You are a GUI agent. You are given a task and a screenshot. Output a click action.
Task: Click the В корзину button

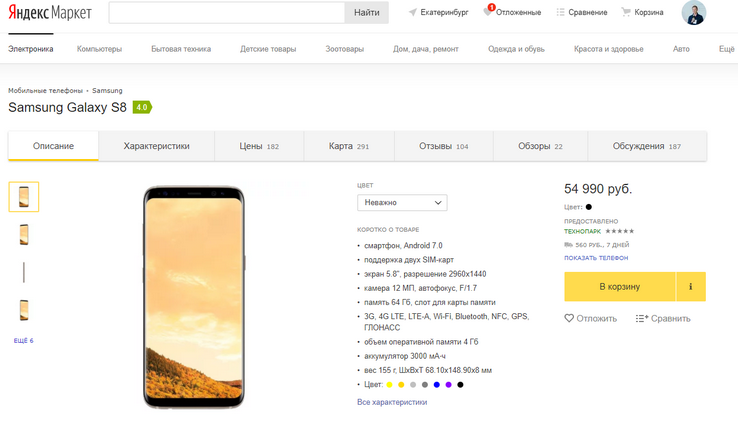pyautogui.click(x=619, y=286)
